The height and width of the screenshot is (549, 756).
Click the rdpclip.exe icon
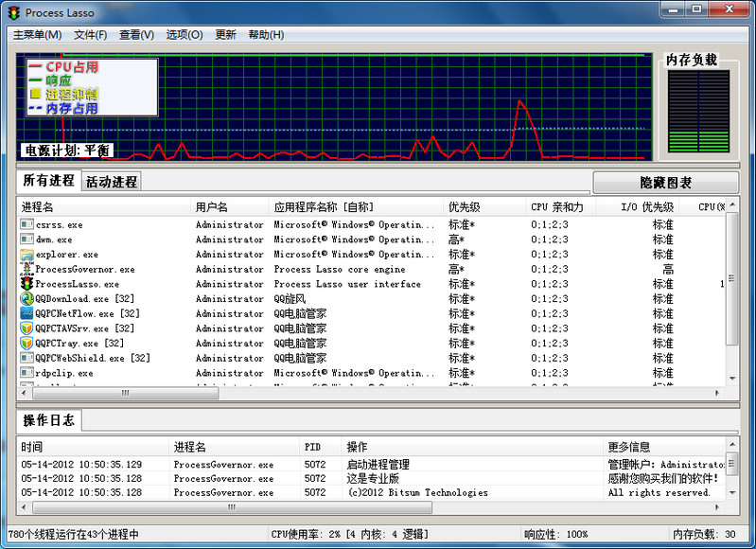(x=27, y=373)
